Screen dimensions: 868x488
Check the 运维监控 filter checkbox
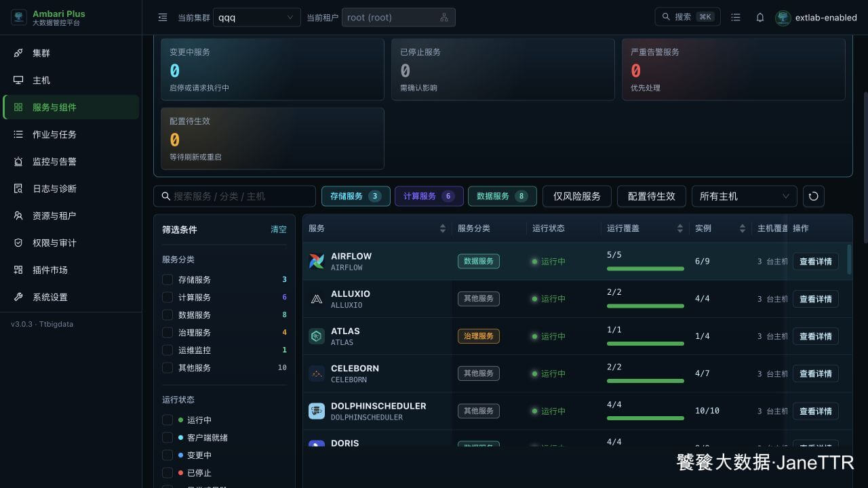pyautogui.click(x=167, y=350)
